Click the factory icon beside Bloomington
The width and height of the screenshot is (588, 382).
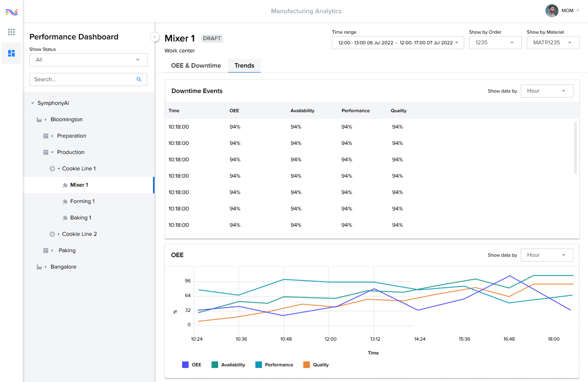tap(39, 119)
